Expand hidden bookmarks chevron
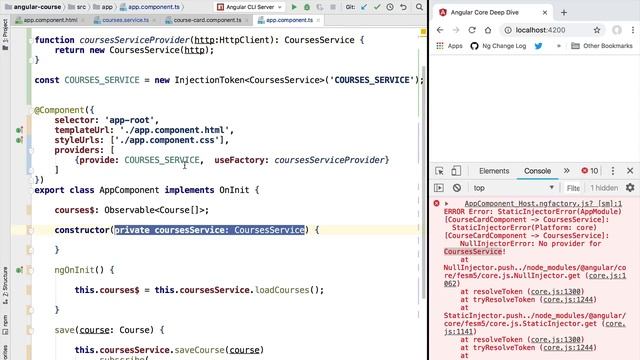This screenshot has width=640, height=360. click(x=558, y=46)
